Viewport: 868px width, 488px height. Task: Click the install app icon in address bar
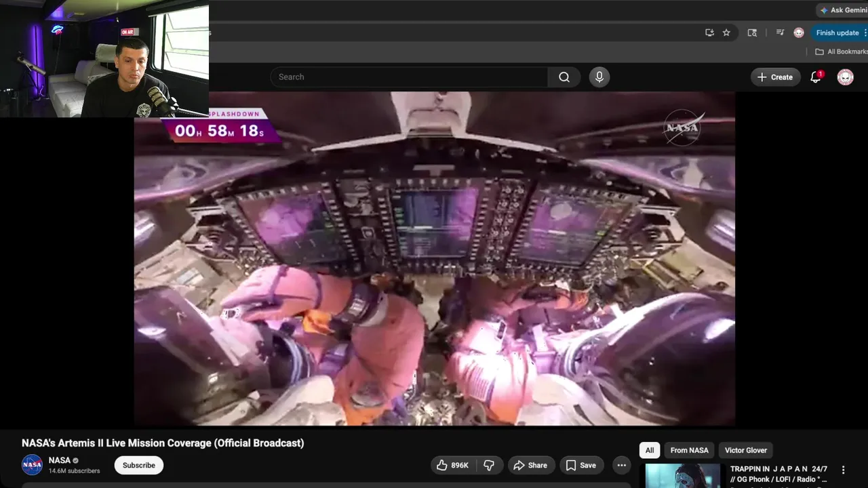(x=709, y=33)
